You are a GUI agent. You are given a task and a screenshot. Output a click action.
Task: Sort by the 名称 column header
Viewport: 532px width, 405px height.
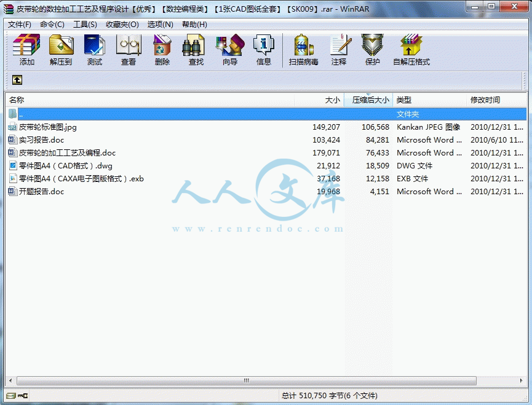point(150,100)
